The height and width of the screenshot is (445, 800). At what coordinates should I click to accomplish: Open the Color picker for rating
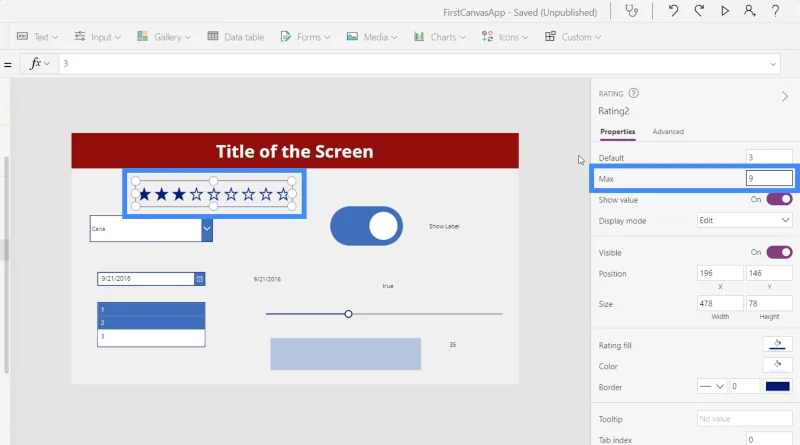(777, 365)
